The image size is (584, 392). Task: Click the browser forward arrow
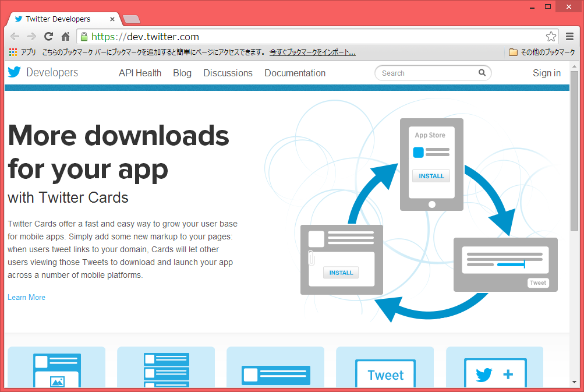point(31,37)
